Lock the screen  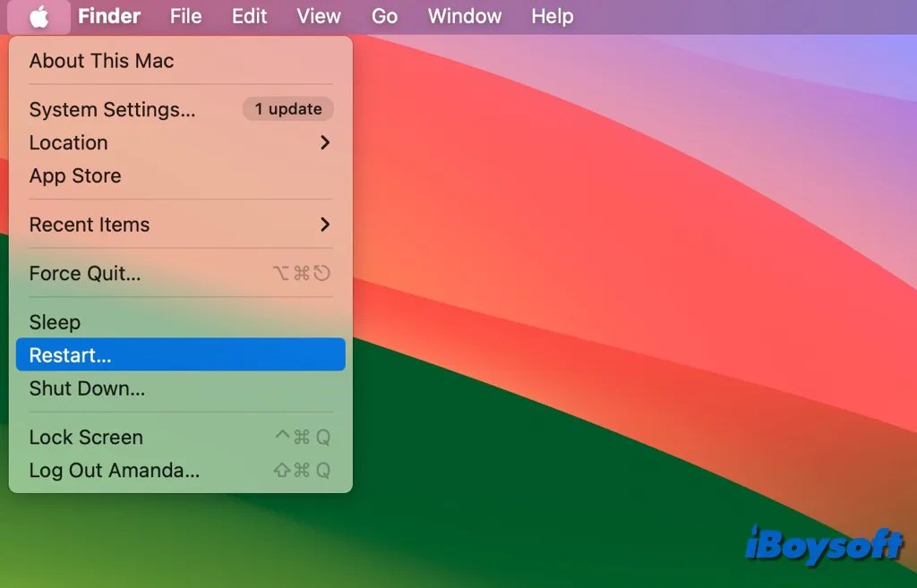pyautogui.click(x=85, y=437)
